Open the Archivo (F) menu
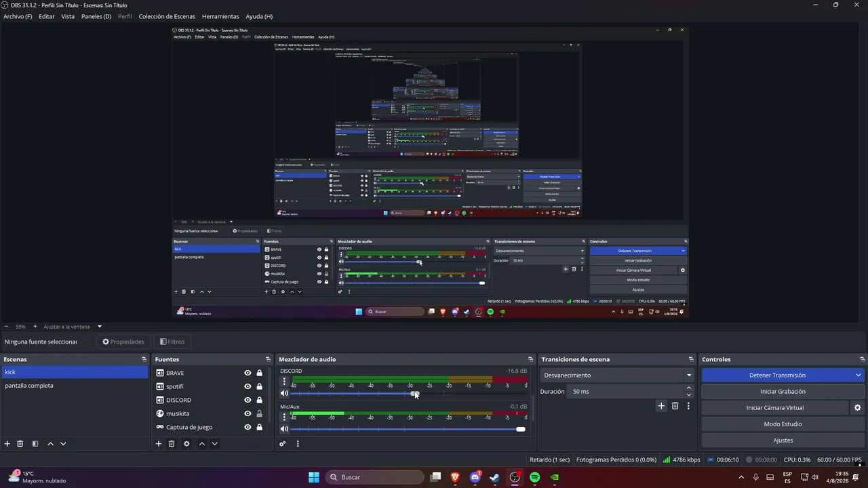This screenshot has height=488, width=868. [x=18, y=16]
